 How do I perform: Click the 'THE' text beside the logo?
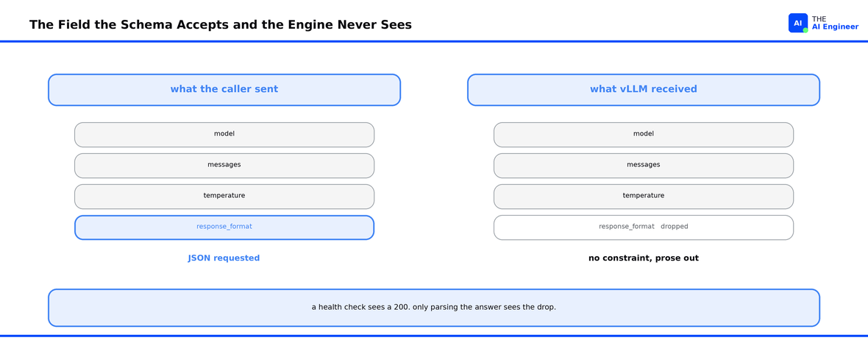click(x=819, y=19)
